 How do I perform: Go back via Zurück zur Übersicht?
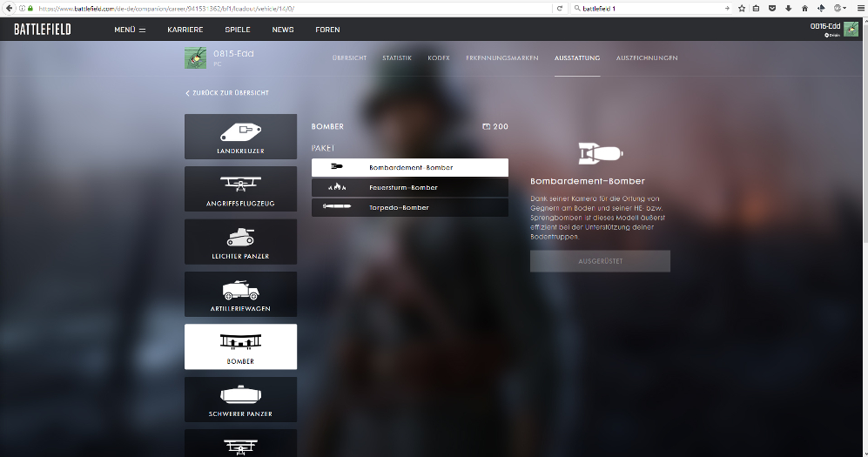(x=227, y=92)
